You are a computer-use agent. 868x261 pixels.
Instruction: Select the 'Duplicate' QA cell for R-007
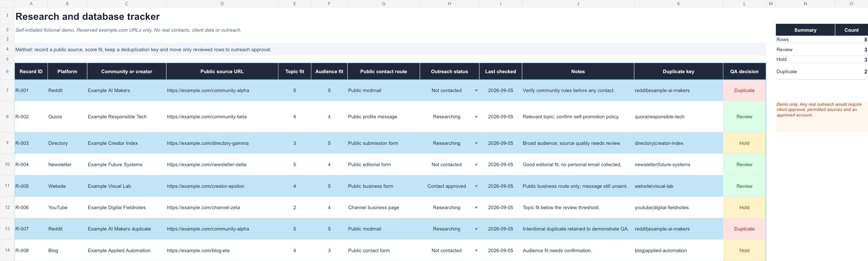pos(744,229)
